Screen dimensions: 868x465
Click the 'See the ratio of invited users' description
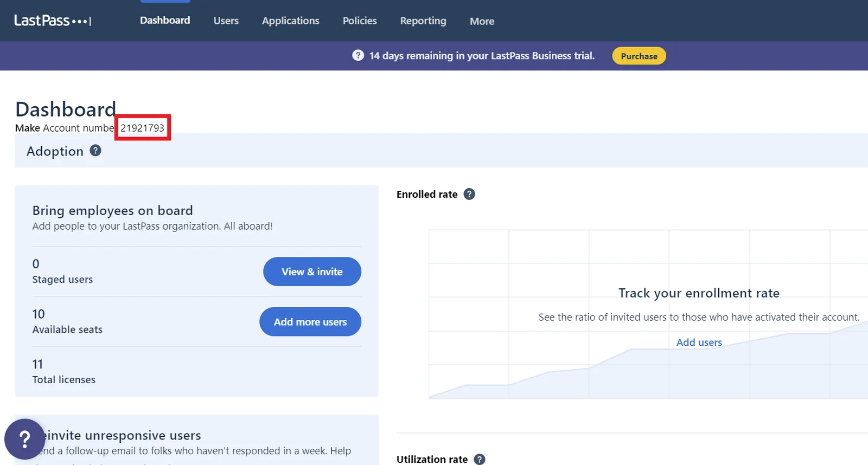[699, 317]
